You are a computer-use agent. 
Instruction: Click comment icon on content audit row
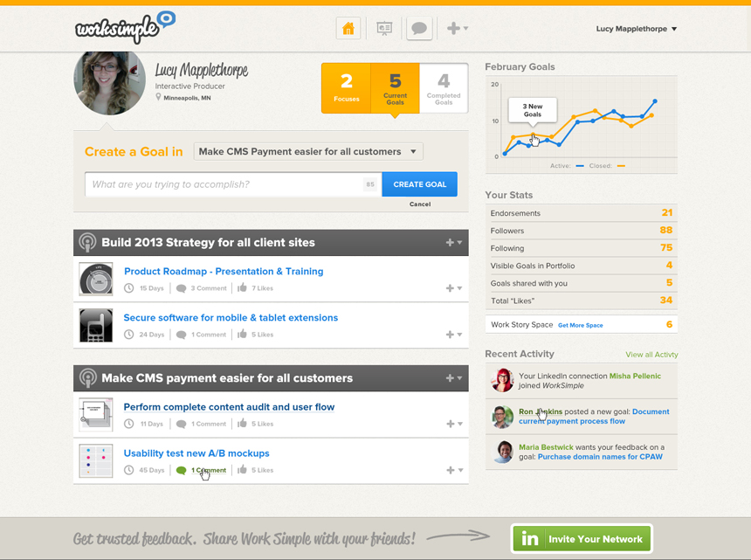[x=181, y=424]
